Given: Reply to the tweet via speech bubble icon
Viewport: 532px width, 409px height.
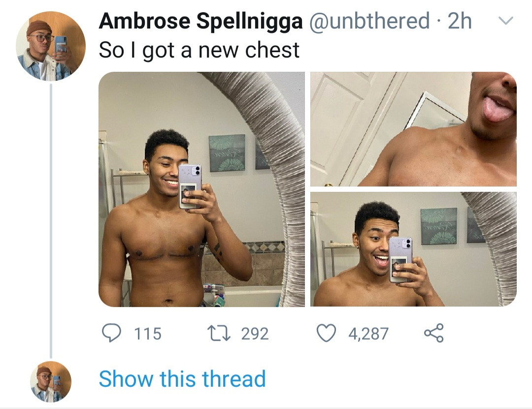Looking at the screenshot, I should [111, 333].
